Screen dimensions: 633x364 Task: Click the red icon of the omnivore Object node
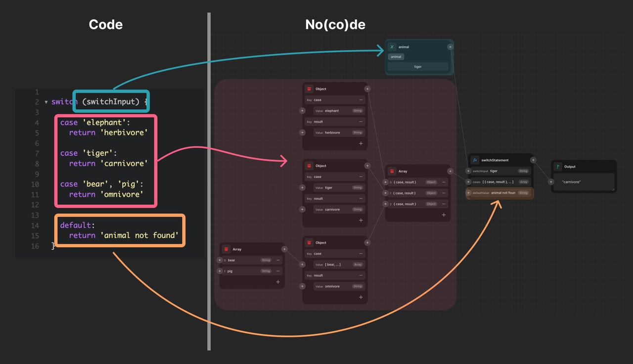[x=309, y=243]
